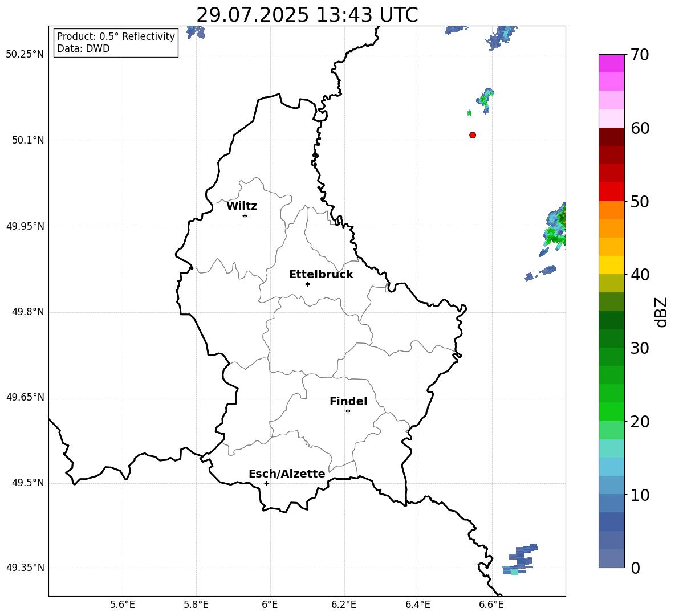Click the Ettelbruck city label
The width and height of the screenshot is (675, 616).
click(x=321, y=275)
